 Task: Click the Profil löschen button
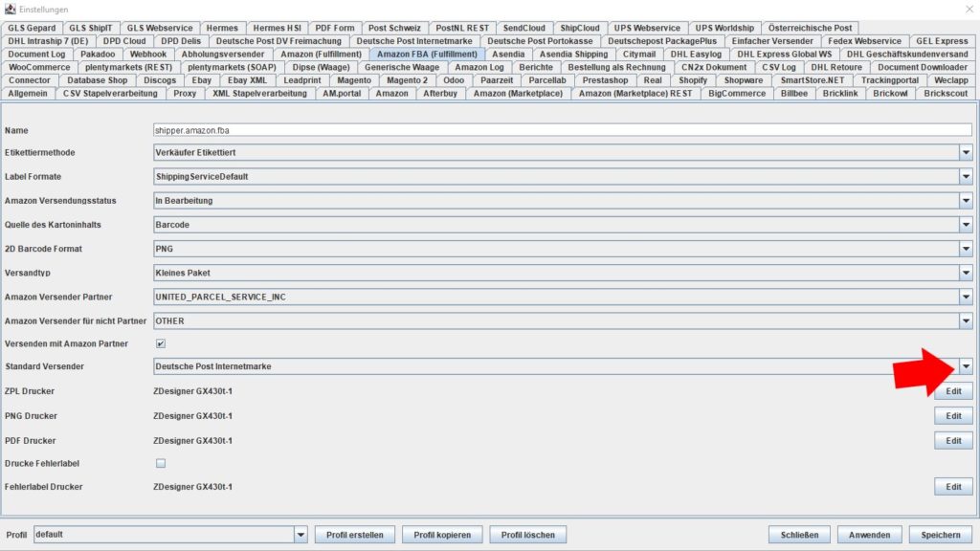527,535
